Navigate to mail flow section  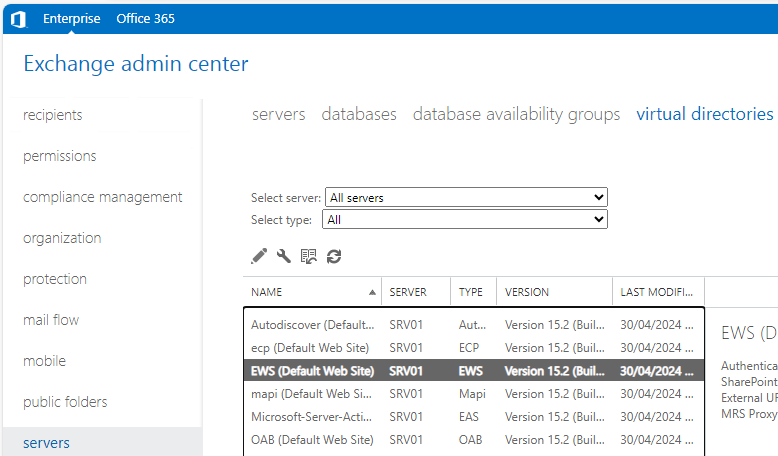(x=51, y=320)
